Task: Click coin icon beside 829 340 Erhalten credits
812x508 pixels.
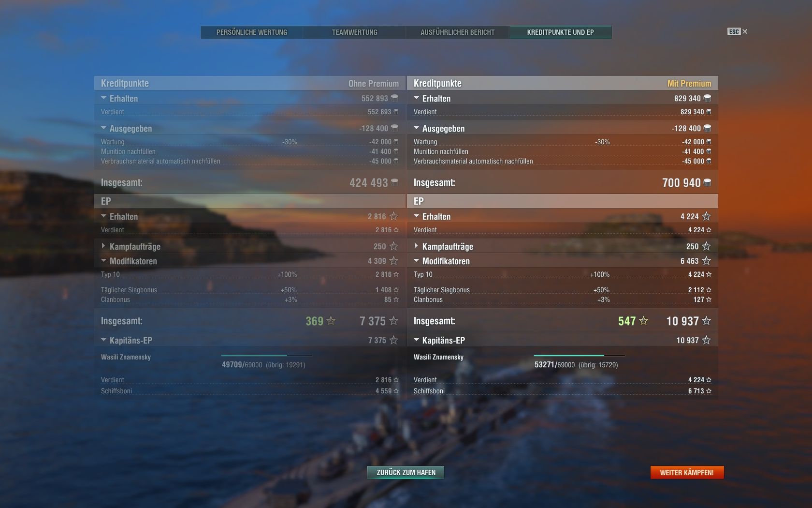Action: coord(707,98)
